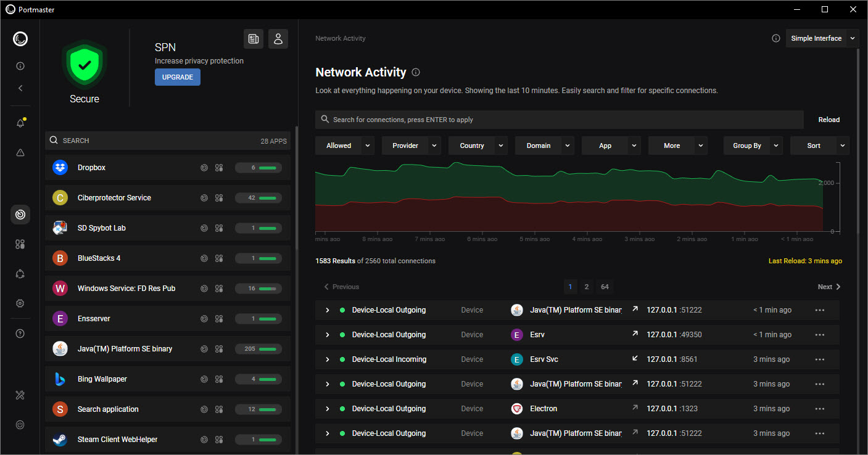Screen dimensions: 868x455
Task: Click the Portmaster logo in sidebar
Action: [20, 39]
